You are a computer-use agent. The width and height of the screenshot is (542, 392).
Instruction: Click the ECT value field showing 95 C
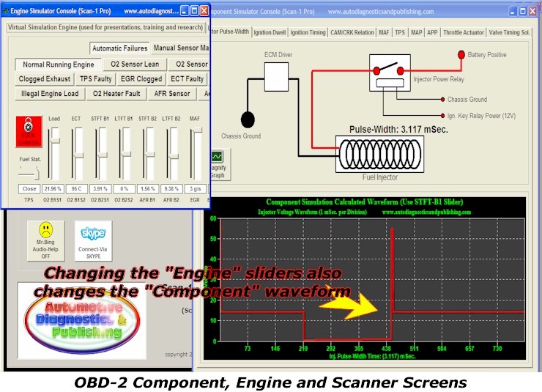click(x=76, y=188)
